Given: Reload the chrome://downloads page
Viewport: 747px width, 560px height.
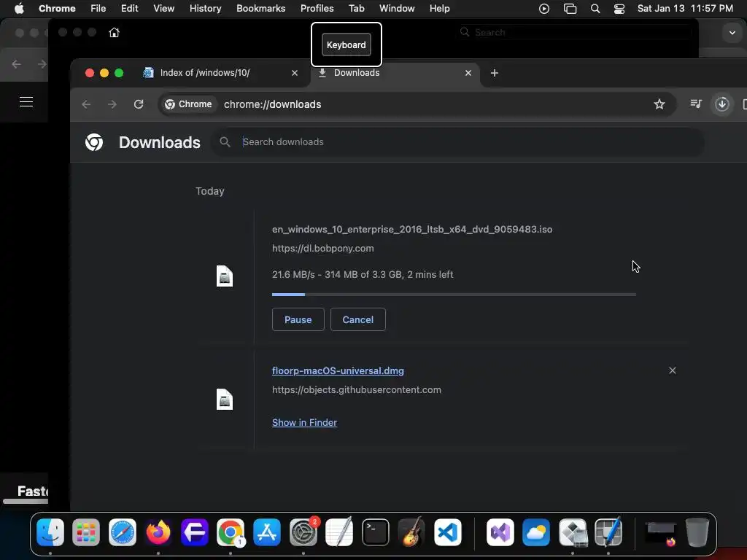Looking at the screenshot, I should pos(139,104).
